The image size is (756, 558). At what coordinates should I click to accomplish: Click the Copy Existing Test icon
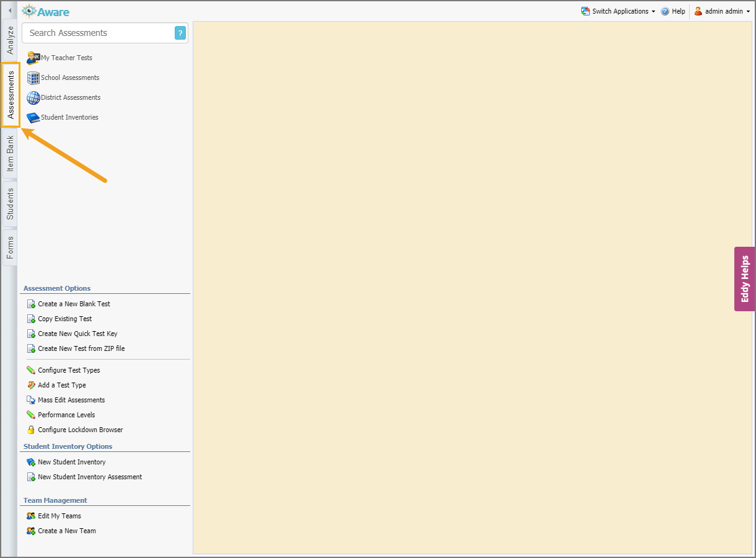pos(31,319)
